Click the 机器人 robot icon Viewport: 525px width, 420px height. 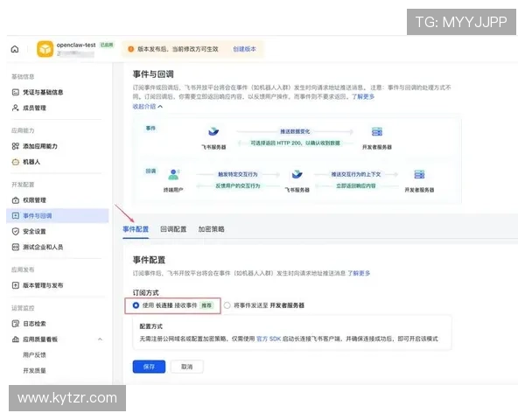click(16, 162)
